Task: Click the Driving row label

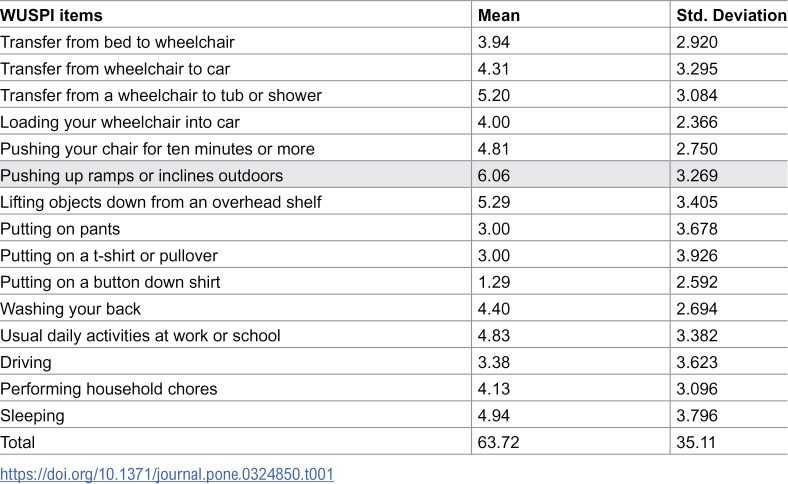Action: (26, 362)
